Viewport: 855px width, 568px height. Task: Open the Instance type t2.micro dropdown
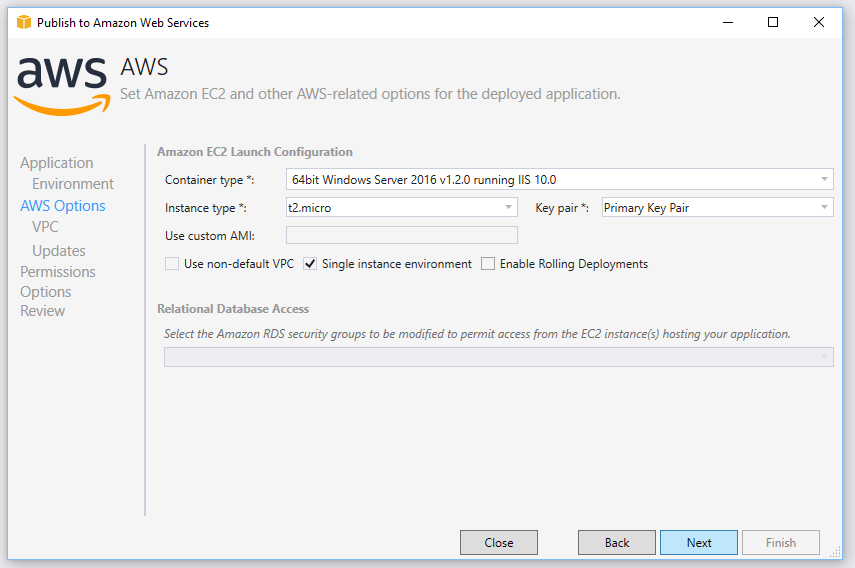coord(401,207)
